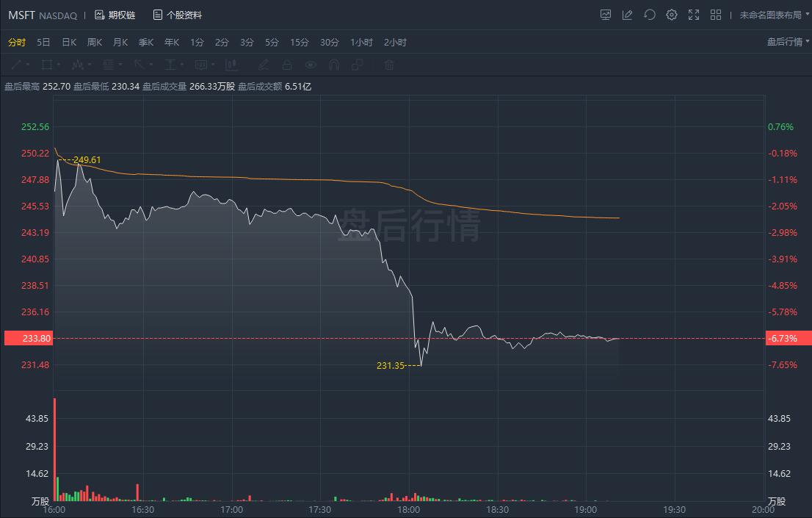
Task: Open 个股资料 stock profile
Action: (x=177, y=15)
